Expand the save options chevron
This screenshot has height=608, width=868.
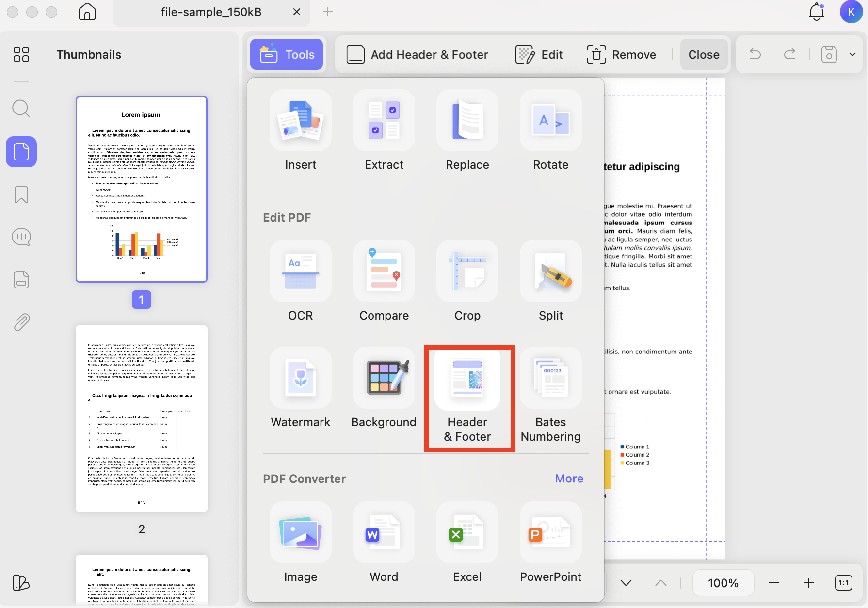(852, 54)
